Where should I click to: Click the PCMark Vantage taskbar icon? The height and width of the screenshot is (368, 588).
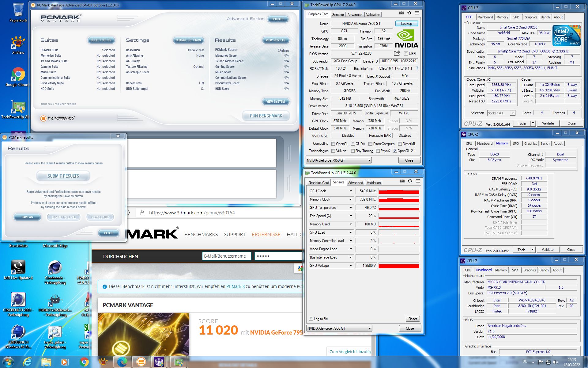point(141,362)
